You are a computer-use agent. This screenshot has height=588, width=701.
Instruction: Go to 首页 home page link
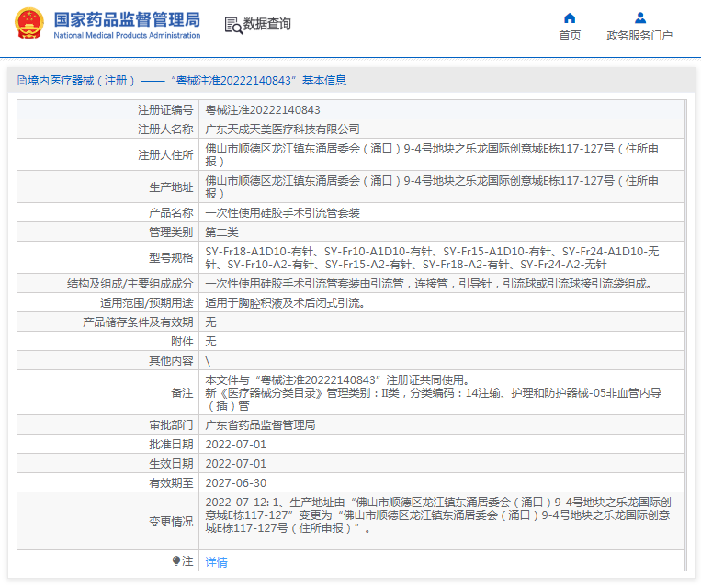pos(570,35)
